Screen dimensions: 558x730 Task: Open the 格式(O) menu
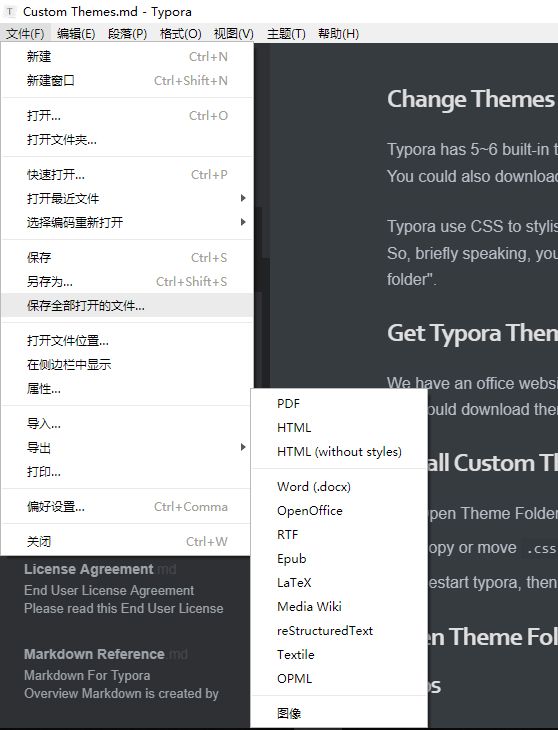pyautogui.click(x=180, y=34)
